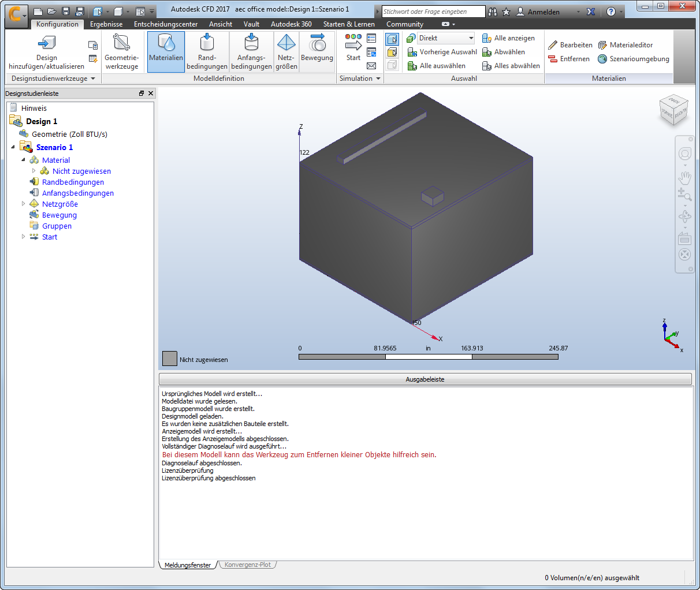Open the Ansicht ribbon tab
This screenshot has height=590, width=700.
coord(221,24)
